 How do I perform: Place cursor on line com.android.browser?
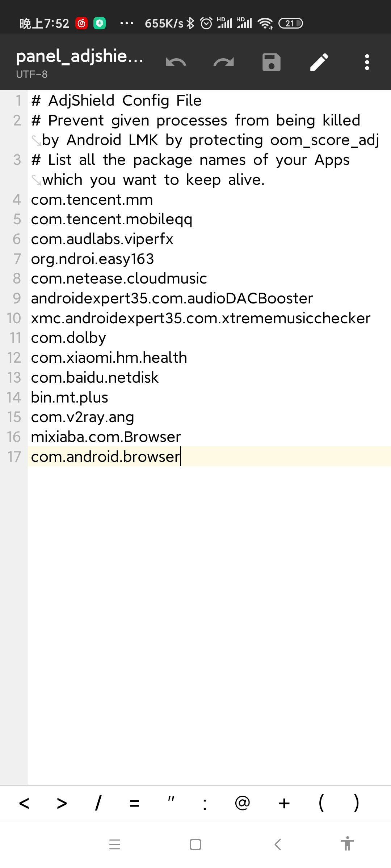coord(106,456)
